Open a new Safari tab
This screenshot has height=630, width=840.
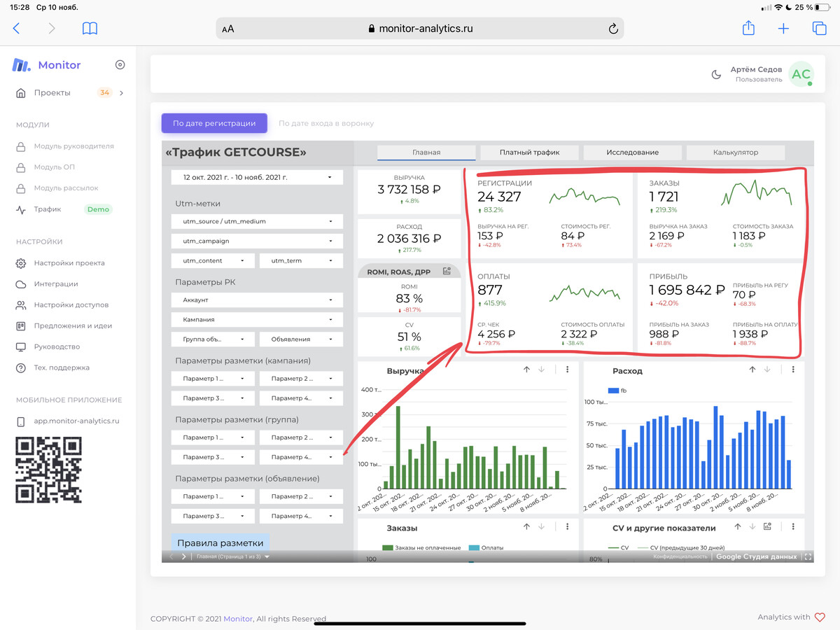[783, 29]
